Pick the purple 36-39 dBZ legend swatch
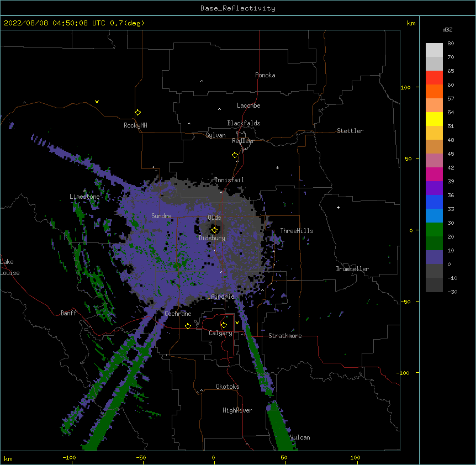This screenshot has height=465, width=476. click(434, 188)
